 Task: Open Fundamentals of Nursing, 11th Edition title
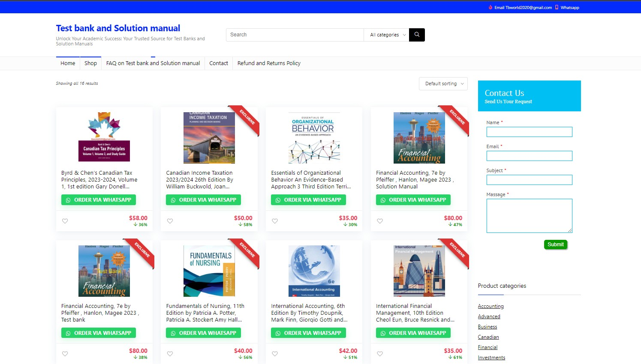coord(205,313)
